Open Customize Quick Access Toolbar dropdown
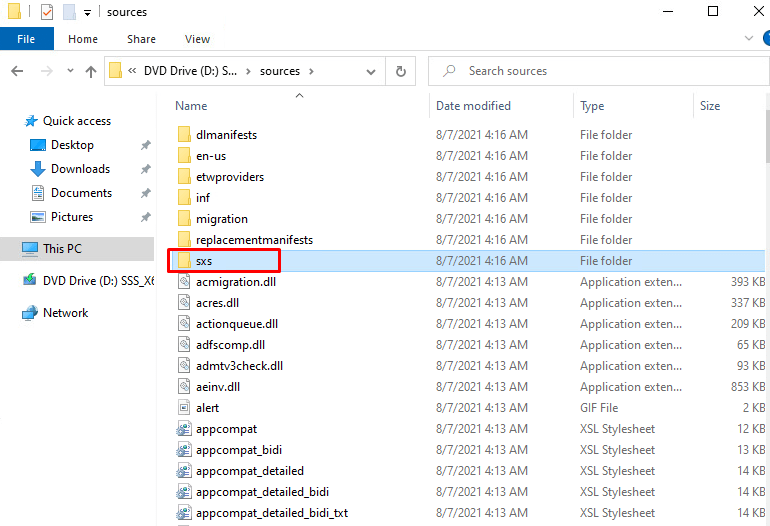This screenshot has height=526, width=770. [x=88, y=12]
